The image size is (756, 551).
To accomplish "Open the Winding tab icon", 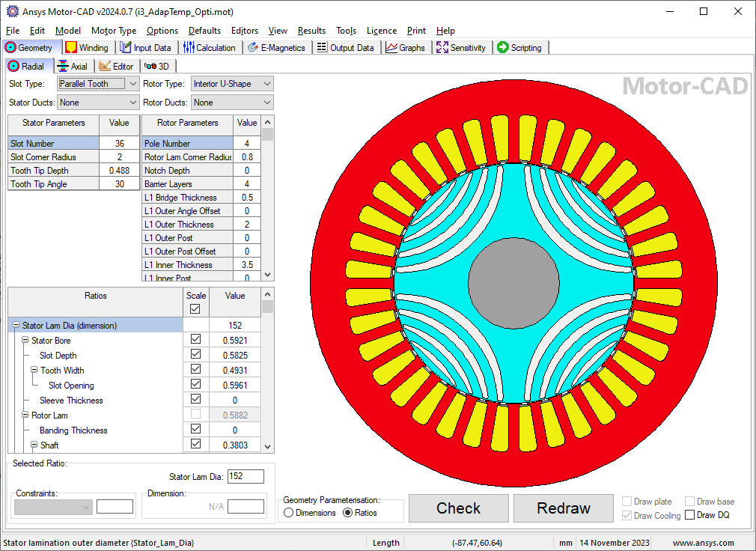I will pyautogui.click(x=71, y=47).
